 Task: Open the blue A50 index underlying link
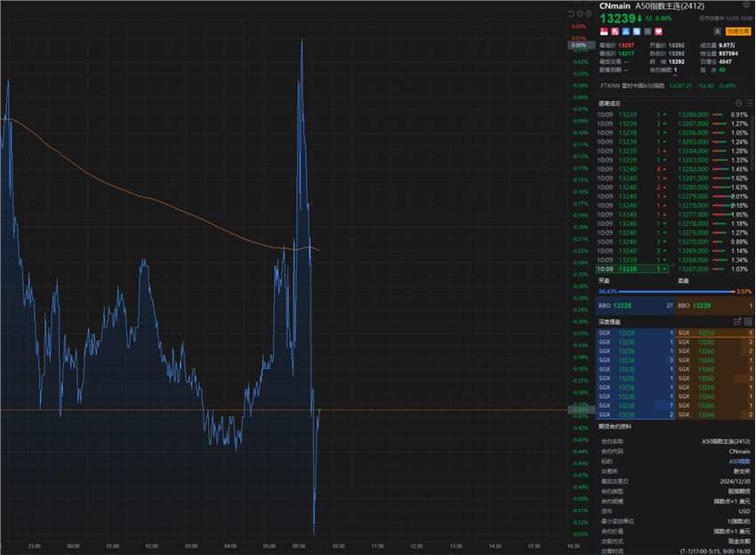click(739, 462)
